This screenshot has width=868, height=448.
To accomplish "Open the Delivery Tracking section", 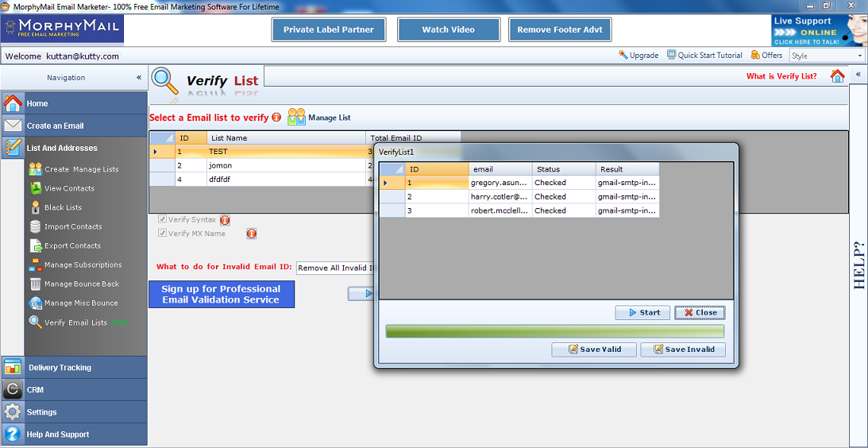I will point(74,367).
